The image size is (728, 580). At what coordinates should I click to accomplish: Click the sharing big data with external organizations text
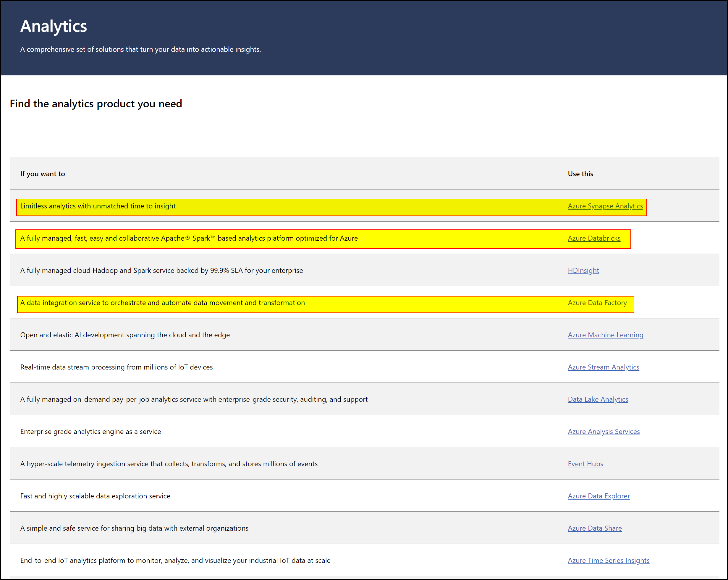tap(134, 528)
